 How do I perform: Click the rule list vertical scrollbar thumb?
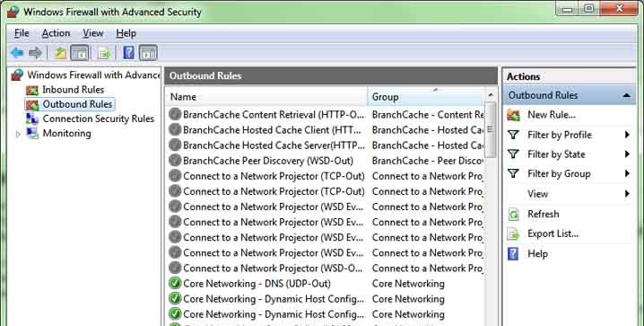tap(491, 130)
